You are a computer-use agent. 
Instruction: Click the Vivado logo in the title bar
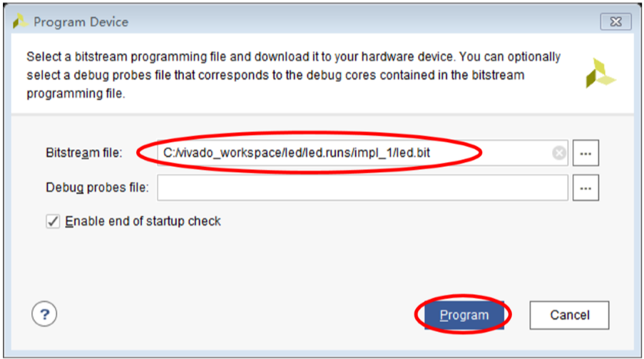[x=20, y=21]
